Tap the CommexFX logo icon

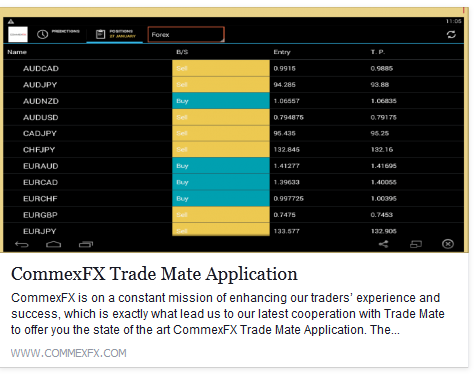click(x=18, y=34)
